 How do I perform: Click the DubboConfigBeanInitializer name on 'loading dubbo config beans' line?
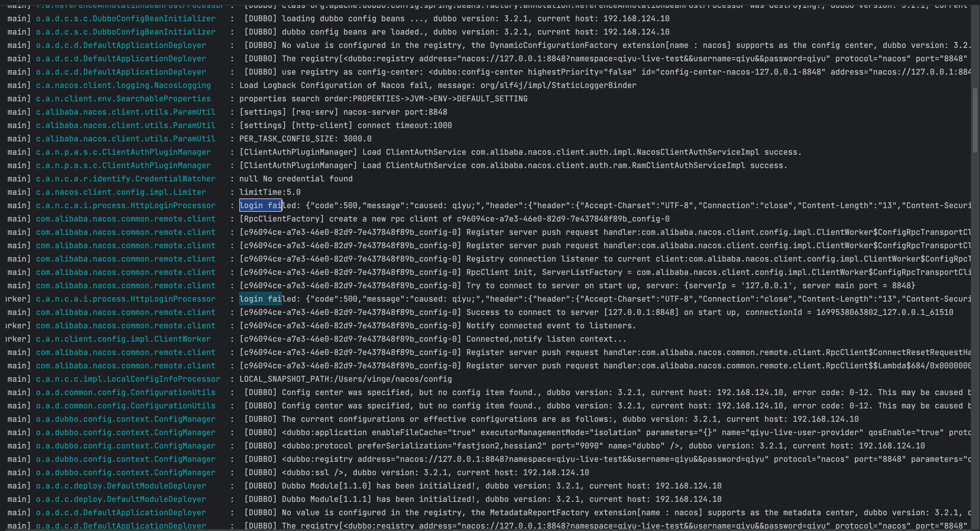[x=126, y=18]
